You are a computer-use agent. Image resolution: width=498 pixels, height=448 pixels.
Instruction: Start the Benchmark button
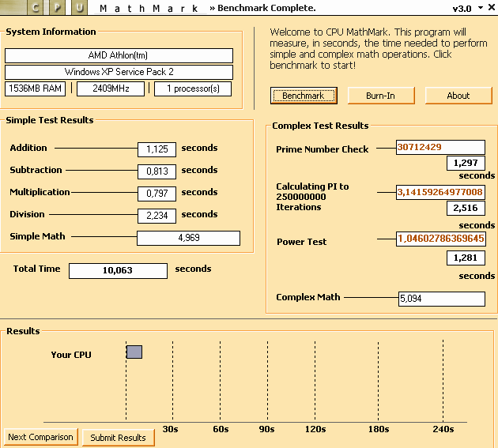tap(303, 96)
